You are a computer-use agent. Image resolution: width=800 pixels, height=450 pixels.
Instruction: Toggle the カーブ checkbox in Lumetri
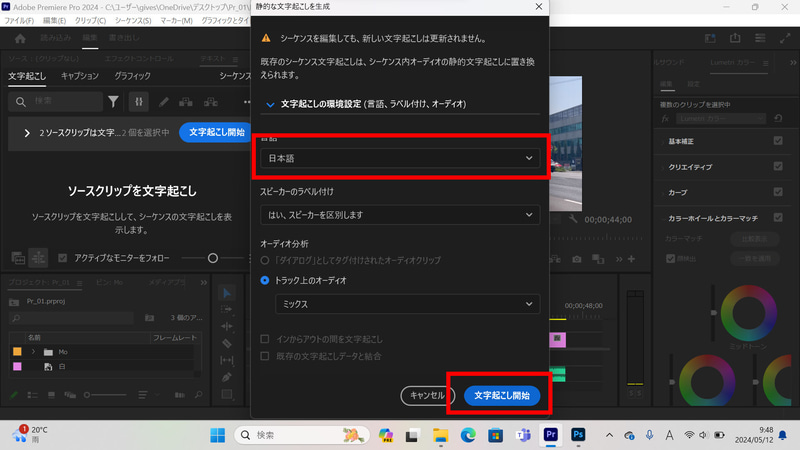778,192
